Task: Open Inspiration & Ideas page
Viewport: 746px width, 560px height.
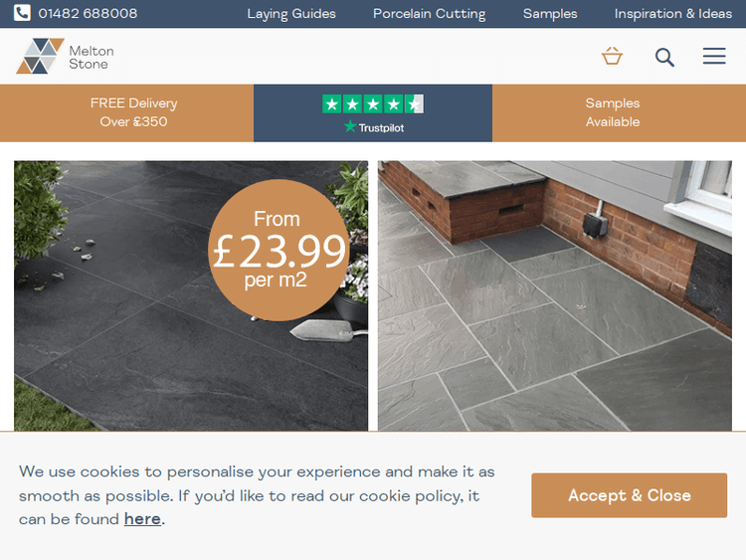Action: click(672, 14)
